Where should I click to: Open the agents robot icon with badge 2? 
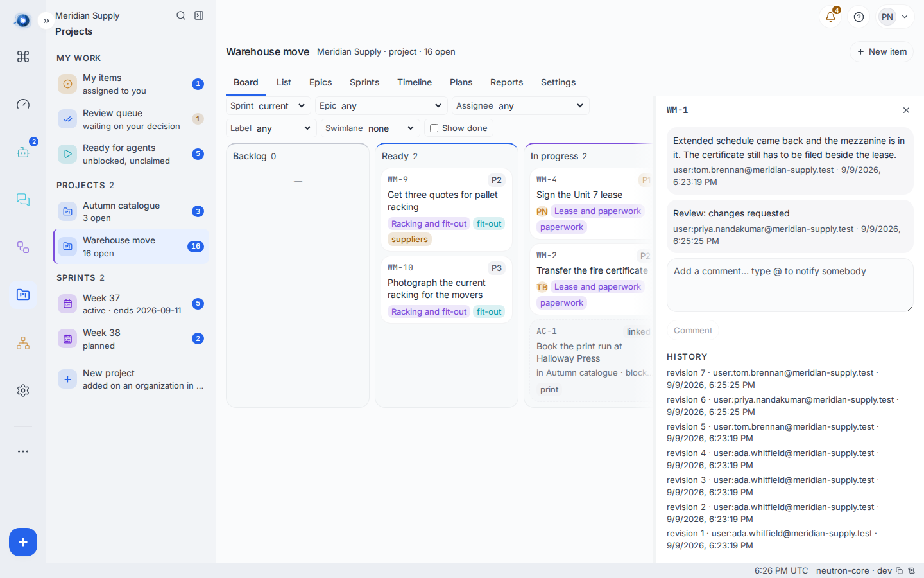coord(23,152)
